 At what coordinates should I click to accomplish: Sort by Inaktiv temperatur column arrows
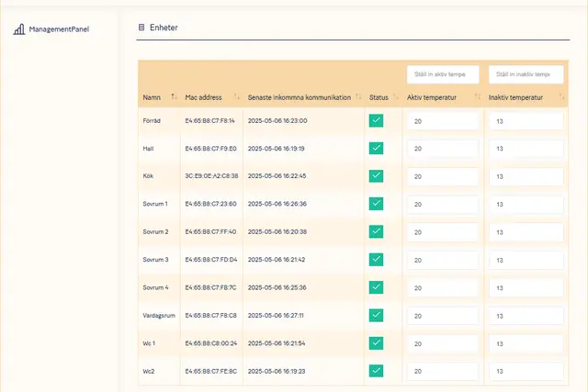click(x=560, y=96)
